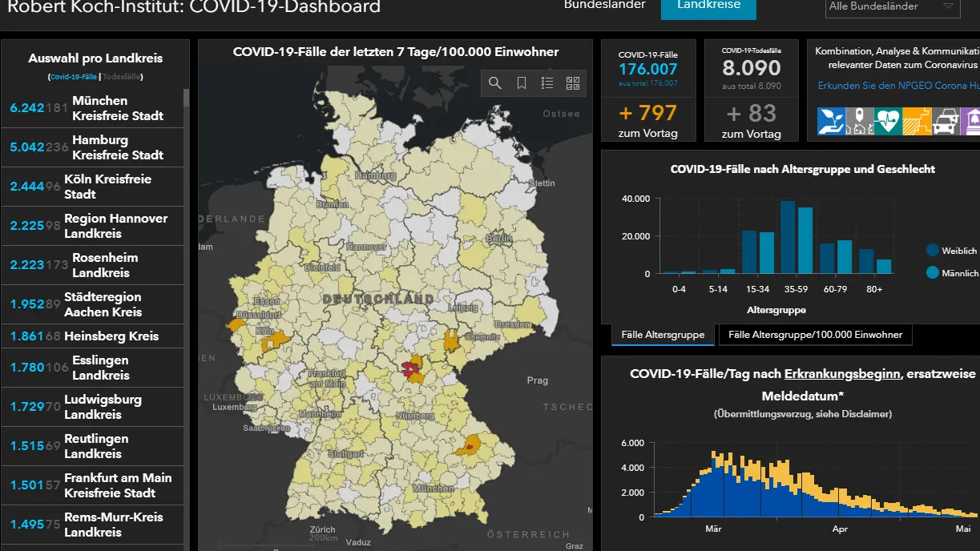Switch to the Bundesländer tab
The image size is (980, 551).
coord(605,6)
